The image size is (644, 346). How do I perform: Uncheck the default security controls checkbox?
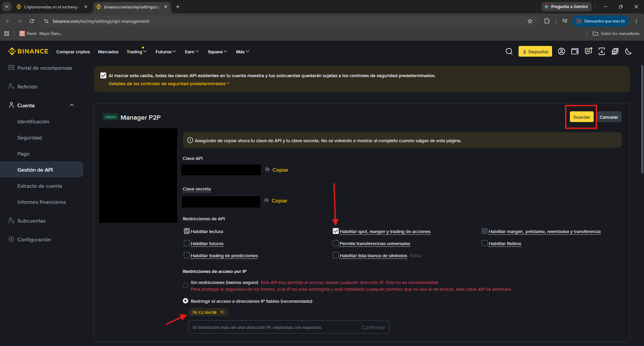(103, 75)
